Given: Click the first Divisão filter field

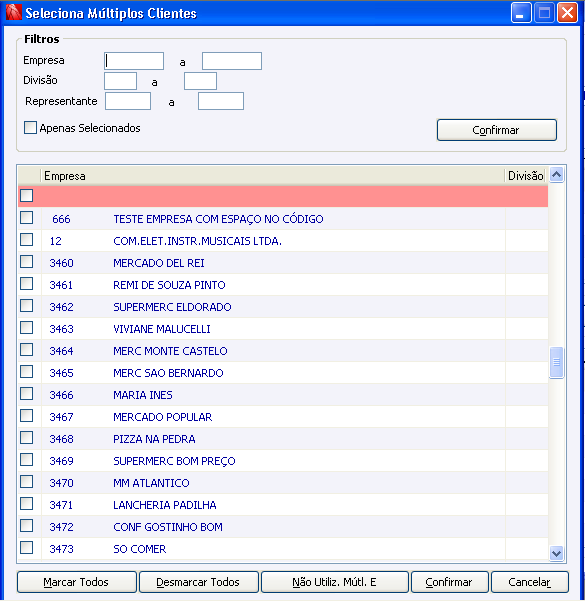Looking at the screenshot, I should click(x=120, y=81).
